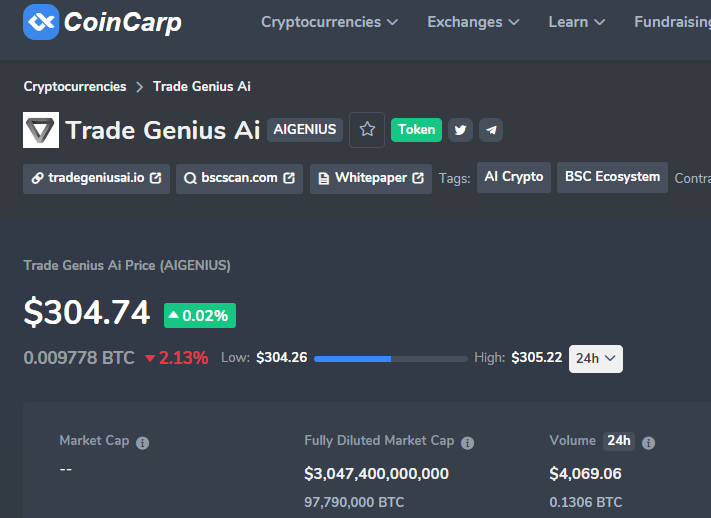This screenshot has height=518, width=711.
Task: Click the document icon beside Whitepaper
Action: point(323,178)
